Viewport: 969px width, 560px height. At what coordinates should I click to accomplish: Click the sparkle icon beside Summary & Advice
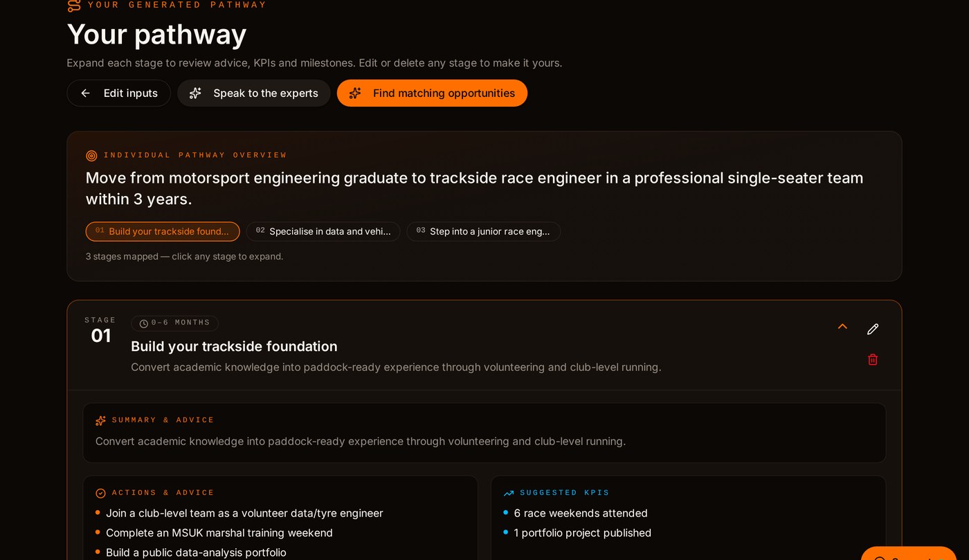click(101, 420)
